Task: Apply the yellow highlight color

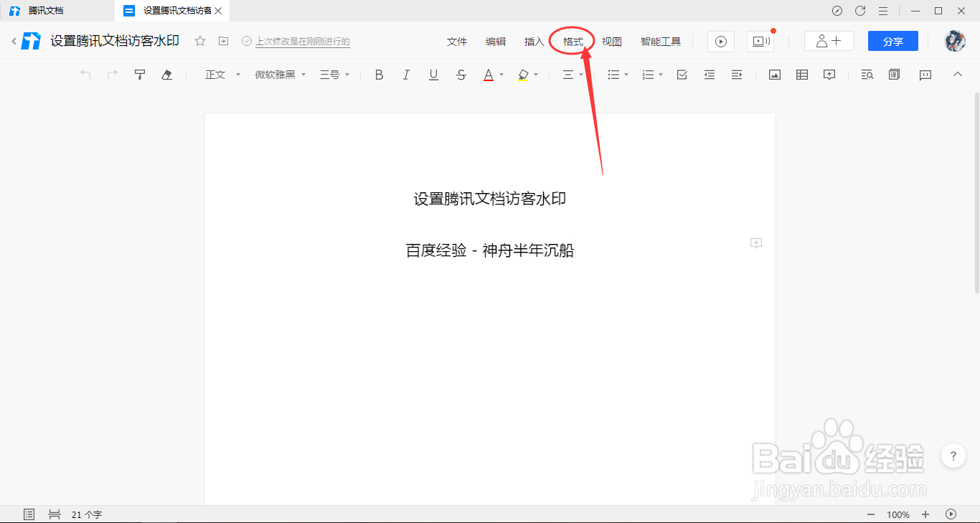Action: [x=523, y=75]
